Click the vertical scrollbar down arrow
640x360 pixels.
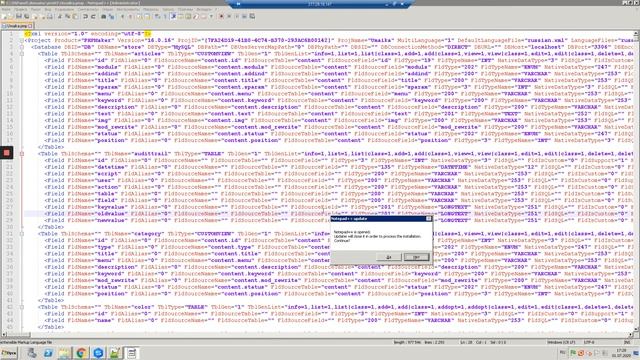tap(636, 329)
